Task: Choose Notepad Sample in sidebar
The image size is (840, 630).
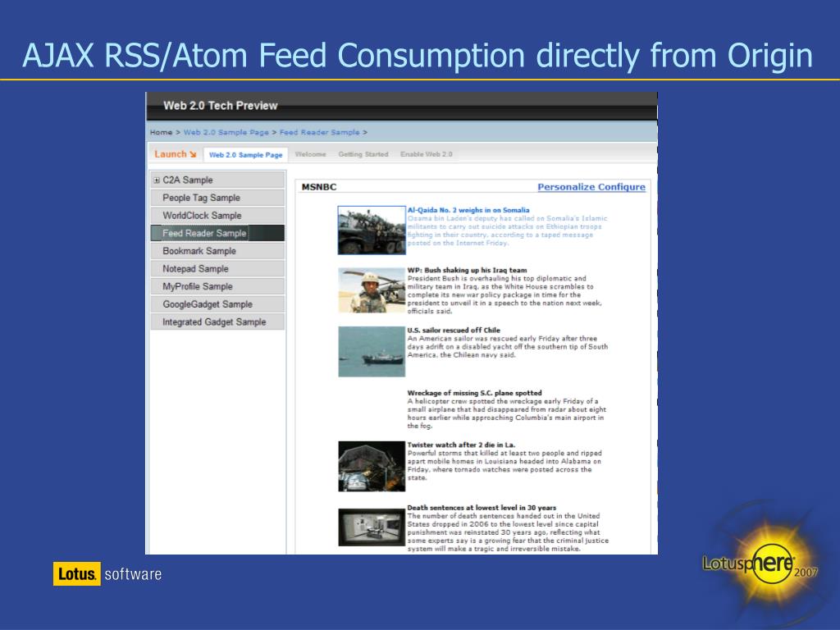Action: [217, 268]
